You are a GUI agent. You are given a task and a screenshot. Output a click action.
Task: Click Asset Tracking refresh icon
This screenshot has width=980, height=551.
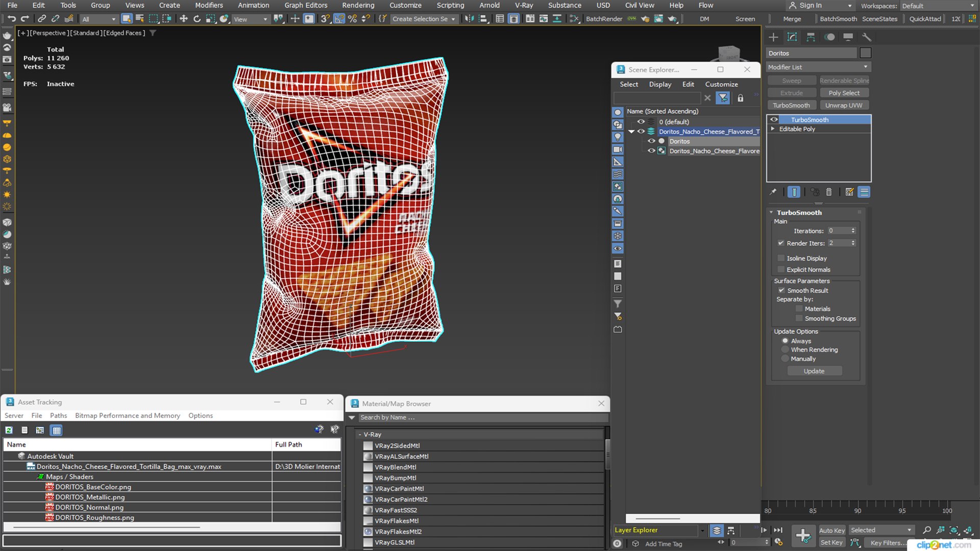click(x=9, y=430)
